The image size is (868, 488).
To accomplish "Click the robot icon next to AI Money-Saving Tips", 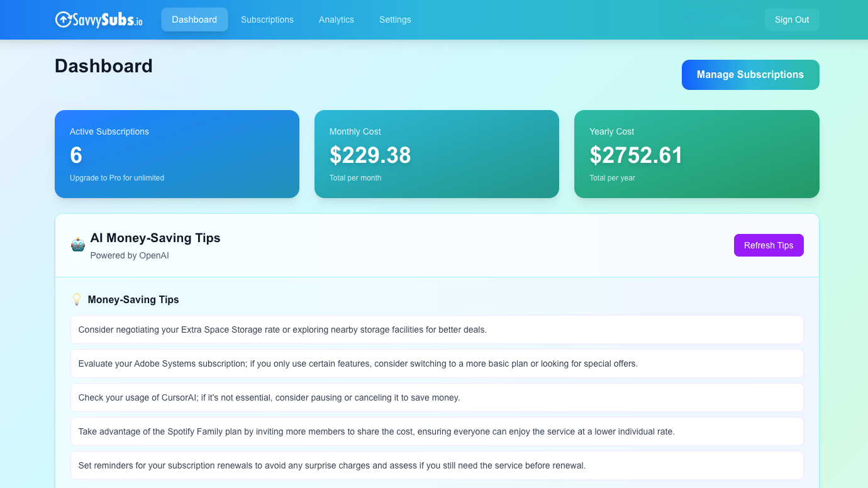I will [x=77, y=244].
